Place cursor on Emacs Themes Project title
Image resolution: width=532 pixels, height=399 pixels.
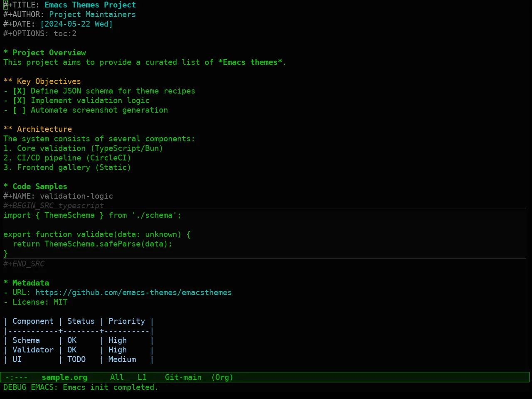click(x=90, y=5)
